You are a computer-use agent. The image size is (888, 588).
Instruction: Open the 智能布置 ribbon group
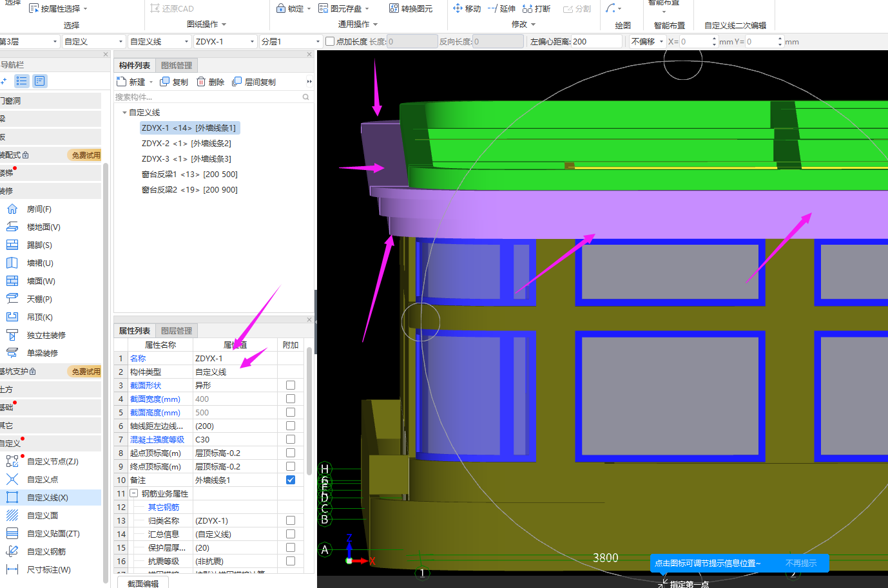(x=670, y=25)
